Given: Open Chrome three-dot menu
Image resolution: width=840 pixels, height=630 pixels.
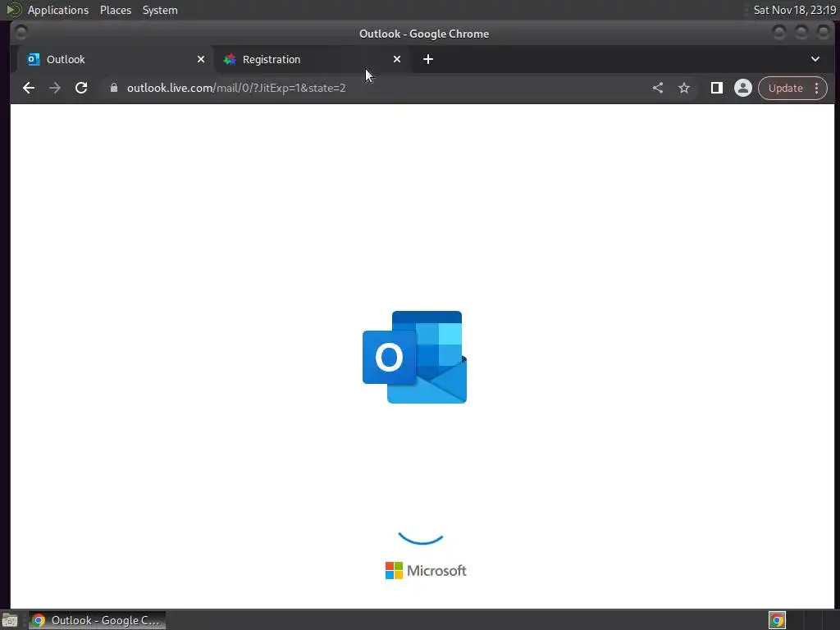Looking at the screenshot, I should click(x=816, y=88).
